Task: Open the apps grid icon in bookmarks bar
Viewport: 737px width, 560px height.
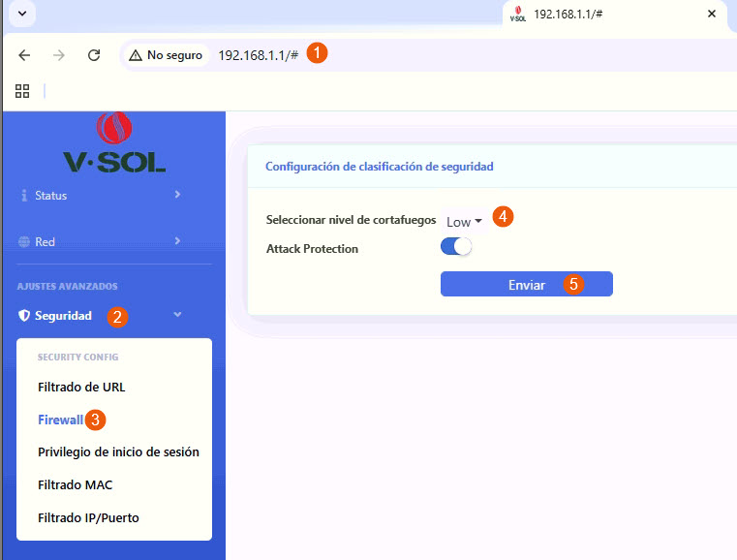Action: [22, 91]
